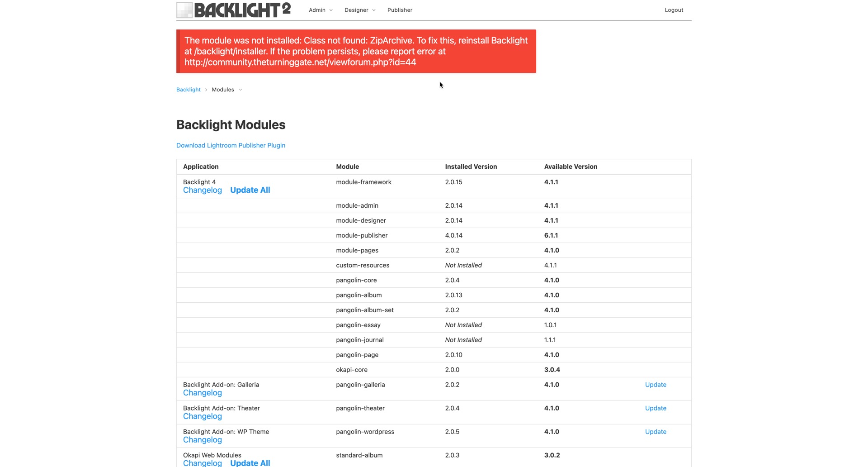Click available version 6.1.1 of module-publisher
The width and height of the screenshot is (868, 467).
tap(551, 235)
